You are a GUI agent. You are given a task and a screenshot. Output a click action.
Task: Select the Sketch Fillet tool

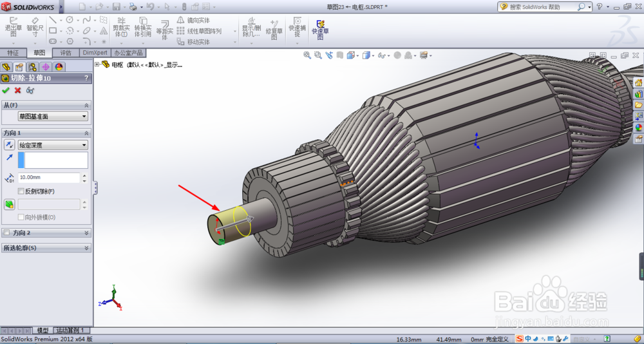[x=87, y=41]
